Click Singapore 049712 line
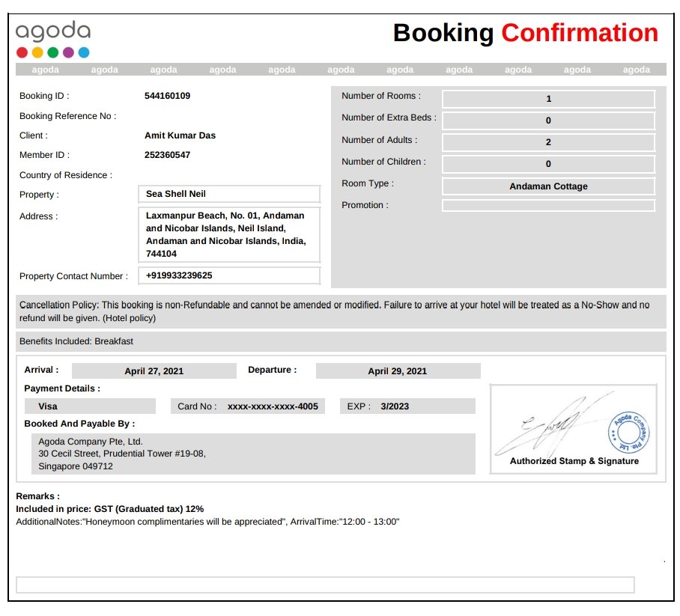This screenshot has height=616, width=680. (x=76, y=466)
